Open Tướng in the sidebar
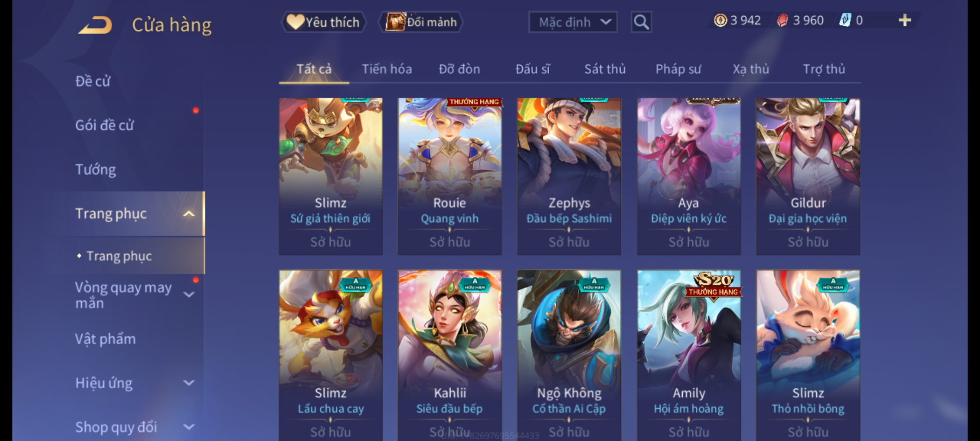The image size is (980, 441). click(x=96, y=169)
